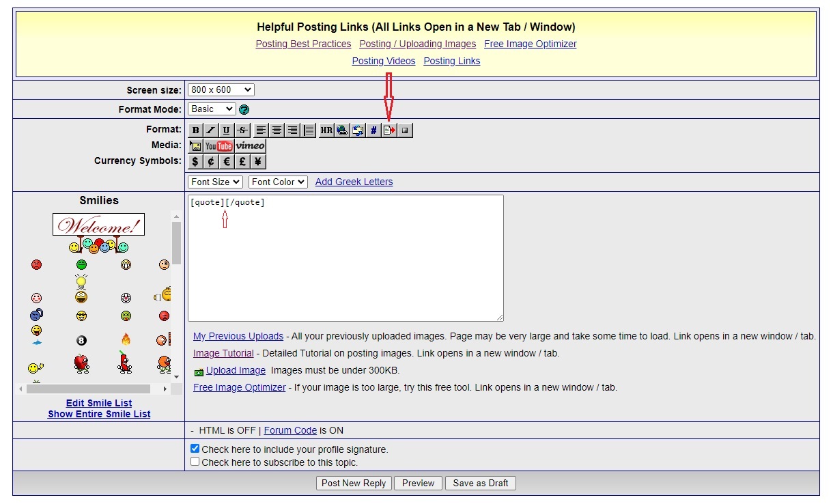The width and height of the screenshot is (833, 504).
Task: Open Posting / Uploading Images link
Action: pyautogui.click(x=418, y=44)
